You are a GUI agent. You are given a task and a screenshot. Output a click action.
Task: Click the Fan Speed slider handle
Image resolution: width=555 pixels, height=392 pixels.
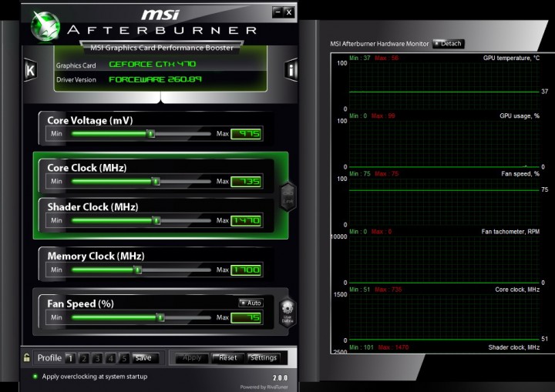pos(160,317)
